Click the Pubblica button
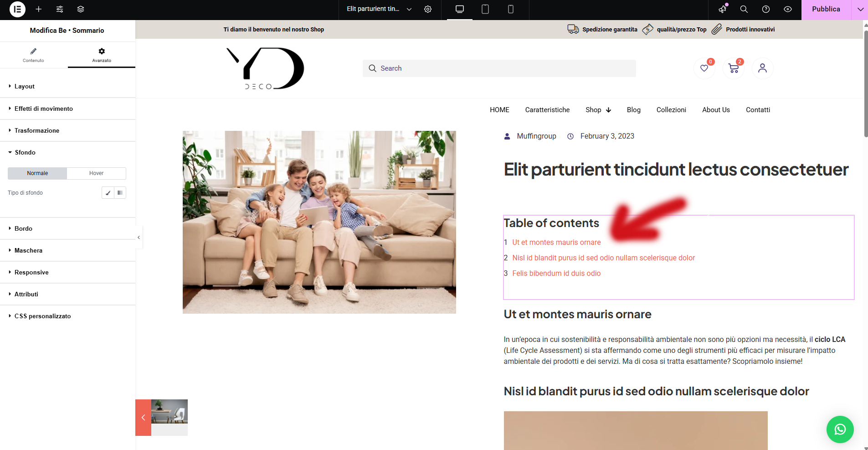 click(x=826, y=9)
